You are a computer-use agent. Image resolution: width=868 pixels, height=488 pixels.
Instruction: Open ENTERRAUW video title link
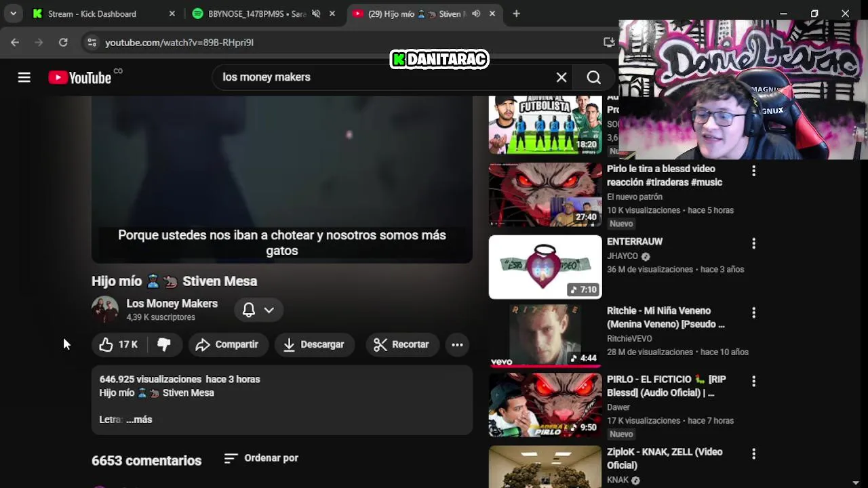point(635,241)
